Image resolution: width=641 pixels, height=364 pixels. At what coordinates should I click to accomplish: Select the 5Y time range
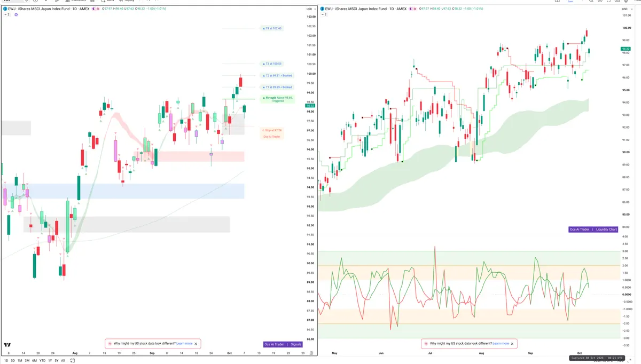[x=57, y=361]
